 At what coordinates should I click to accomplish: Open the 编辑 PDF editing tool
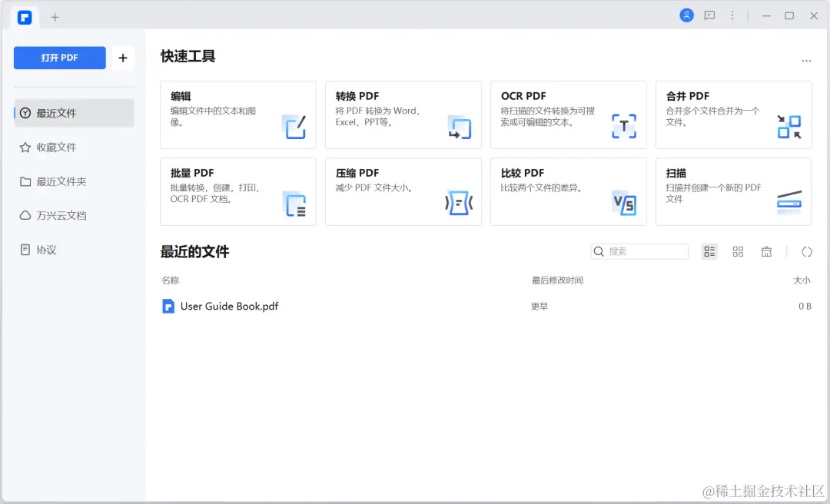pos(237,114)
